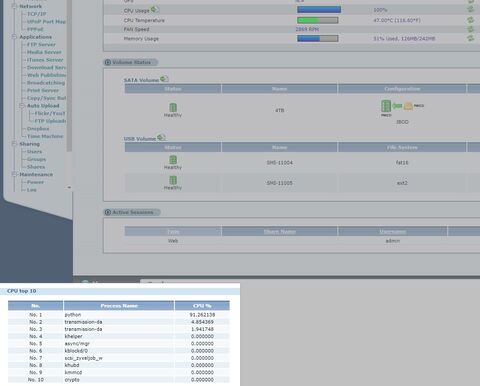
Task: Open Flickr/YouTube under Auto Upload
Action: 50,113
